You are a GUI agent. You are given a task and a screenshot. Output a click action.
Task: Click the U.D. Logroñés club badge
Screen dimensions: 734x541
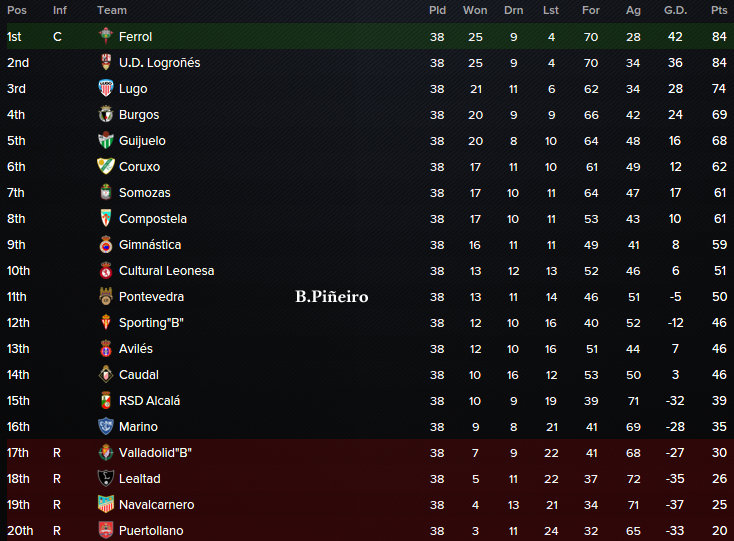pos(106,62)
